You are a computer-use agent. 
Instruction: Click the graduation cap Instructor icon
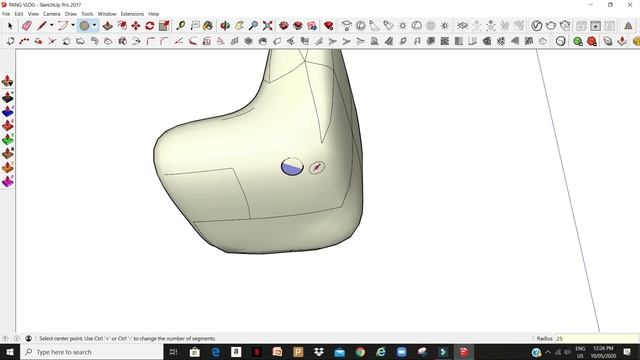pos(347,26)
